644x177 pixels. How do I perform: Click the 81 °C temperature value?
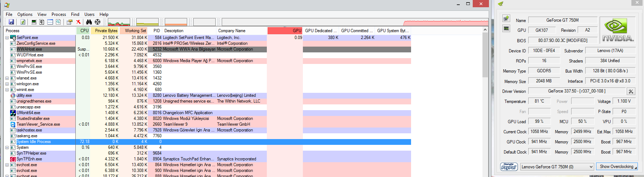pyautogui.click(x=539, y=101)
